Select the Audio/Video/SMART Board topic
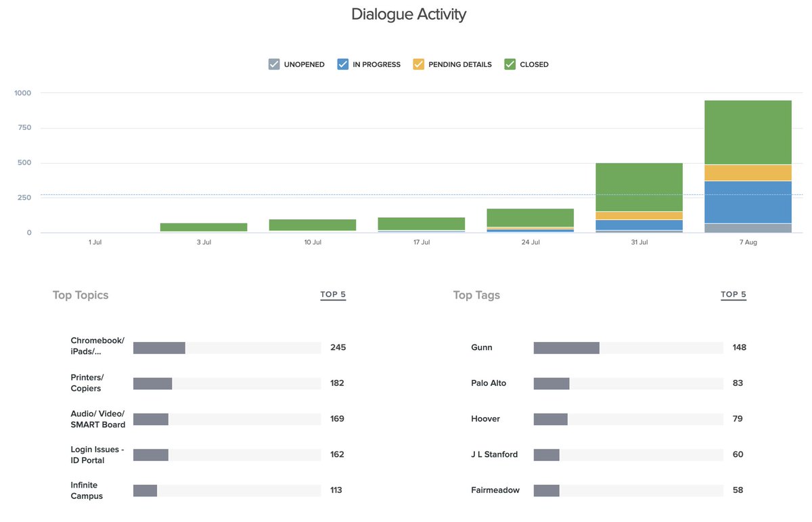The width and height of the screenshot is (812, 522). [x=98, y=419]
